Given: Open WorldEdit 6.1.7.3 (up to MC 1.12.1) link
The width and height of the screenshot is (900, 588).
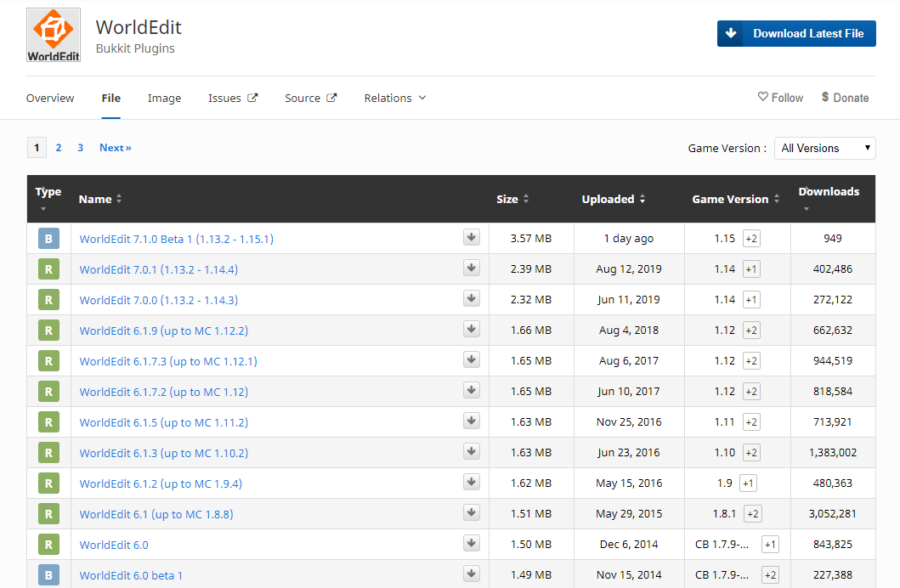Looking at the screenshot, I should [168, 361].
